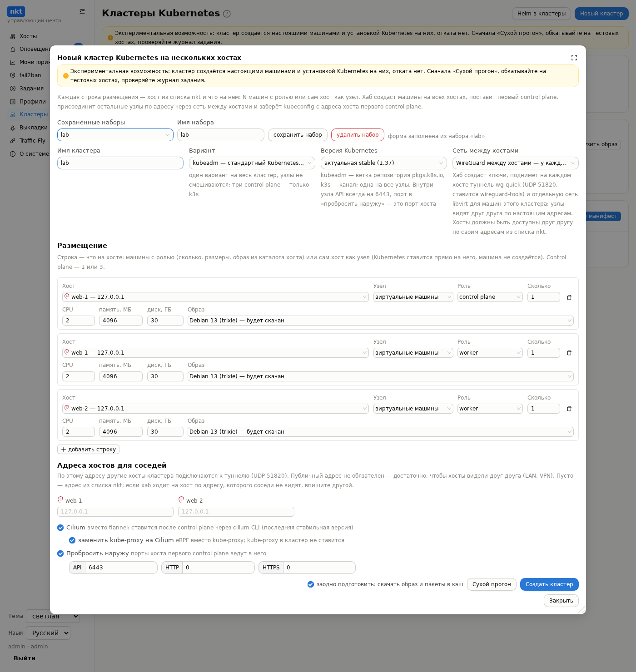Uncheck Пробросить наружу option
This screenshot has height=672, width=636.
(60, 553)
